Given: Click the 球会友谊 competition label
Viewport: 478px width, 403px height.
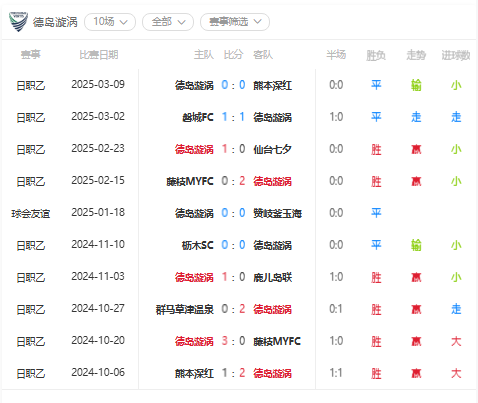Looking at the screenshot, I should 31,213.
